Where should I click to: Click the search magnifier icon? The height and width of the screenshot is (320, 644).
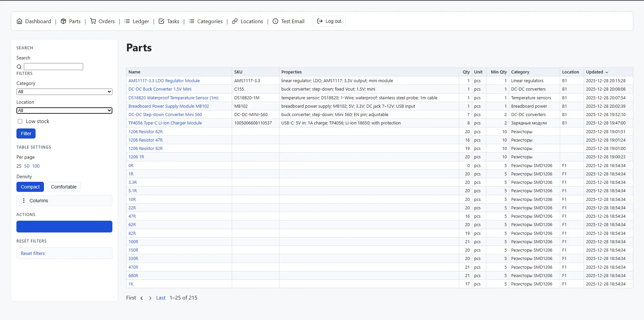pyautogui.click(x=19, y=67)
